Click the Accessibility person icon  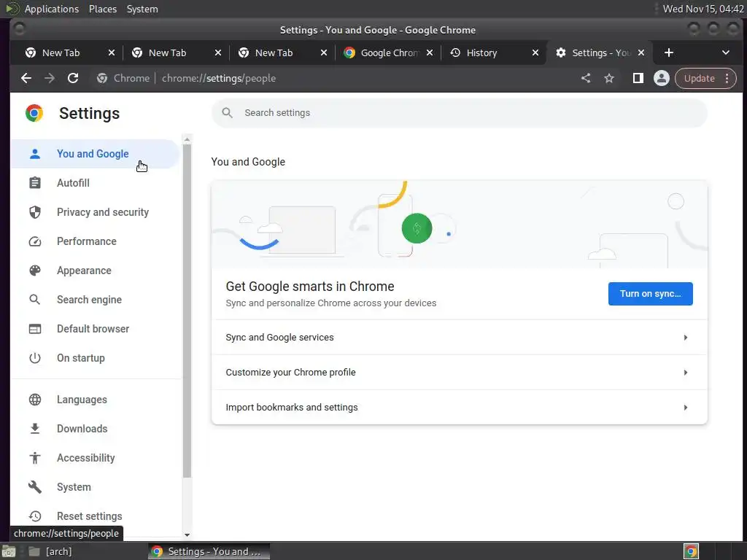pos(35,458)
